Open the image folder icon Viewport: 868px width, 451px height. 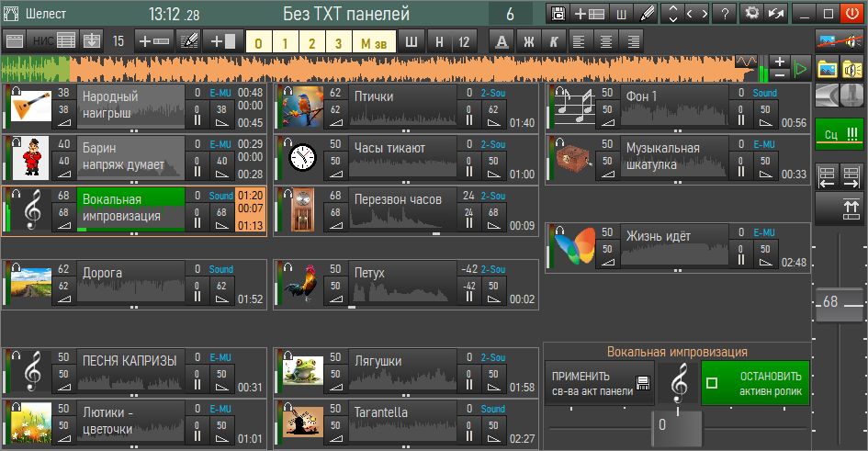[x=827, y=69]
